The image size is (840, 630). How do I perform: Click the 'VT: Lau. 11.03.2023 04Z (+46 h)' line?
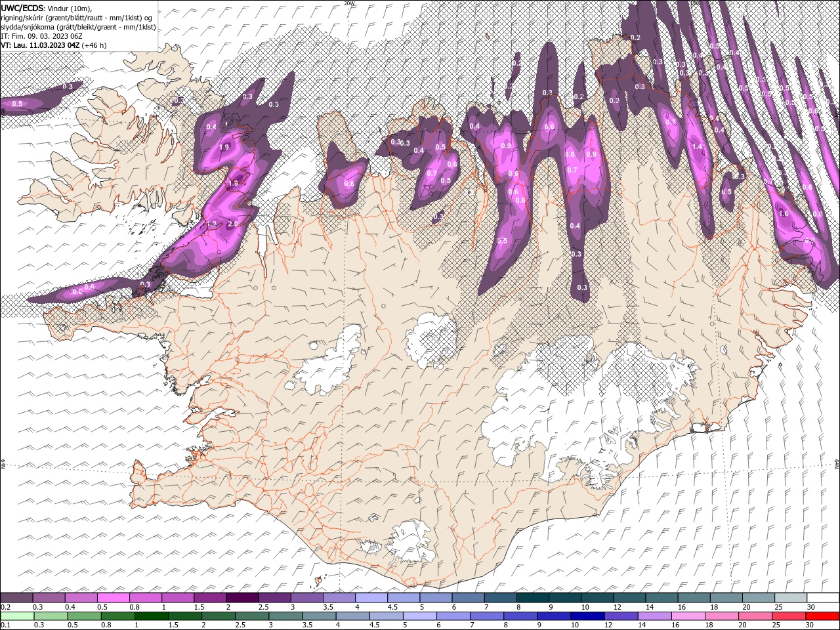point(54,45)
